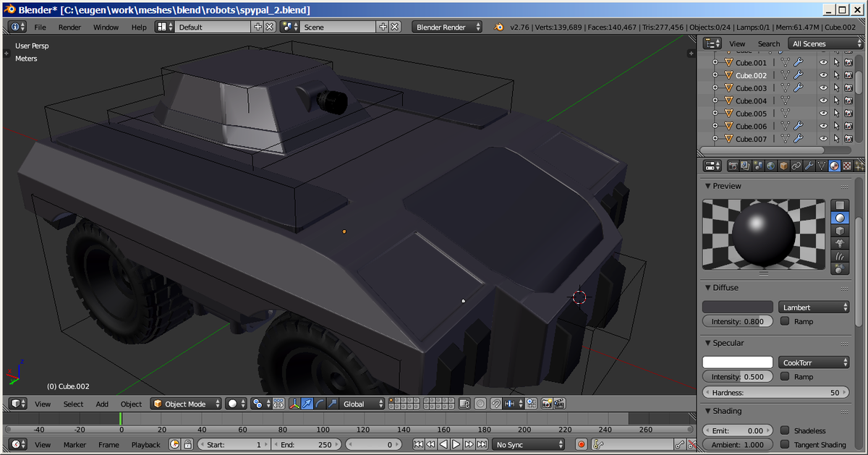Open the Blender Render engine dropdown
The height and width of the screenshot is (455, 868).
(447, 27)
